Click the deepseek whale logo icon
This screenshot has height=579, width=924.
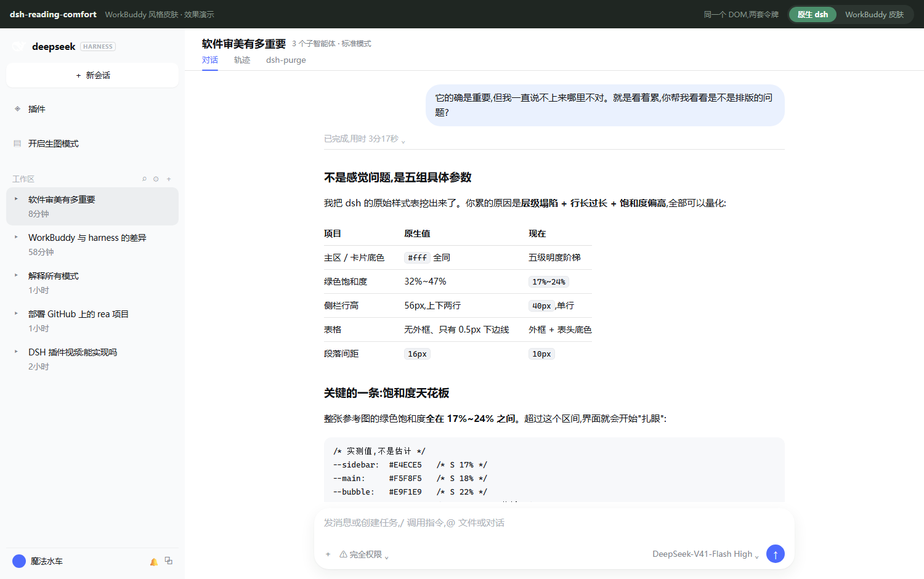coord(18,46)
